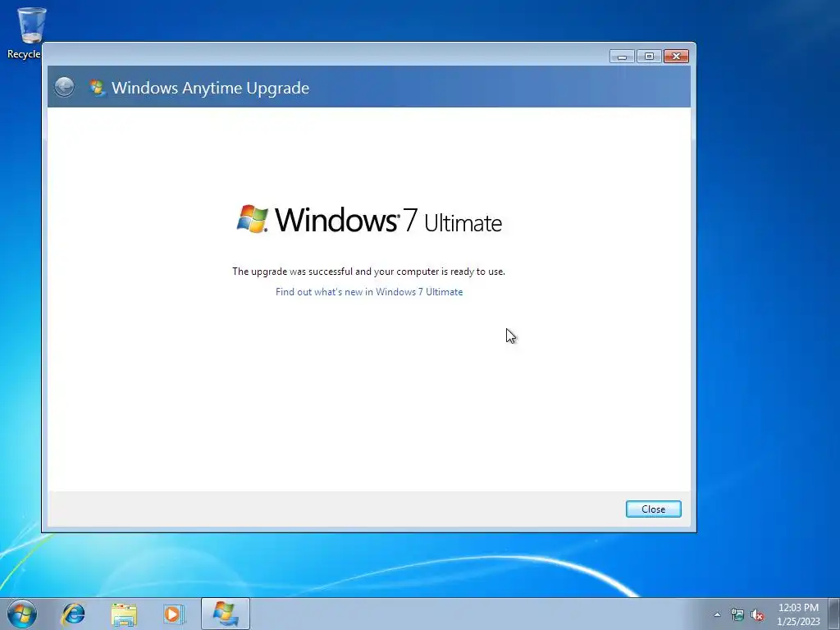Click the back arrow in Windows Anytime Upgrade
Viewport: 840px width, 630px height.
pos(64,87)
